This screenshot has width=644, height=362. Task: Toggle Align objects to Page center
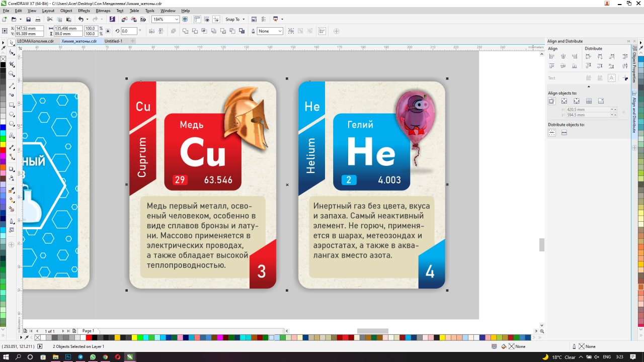pyautogui.click(x=576, y=101)
